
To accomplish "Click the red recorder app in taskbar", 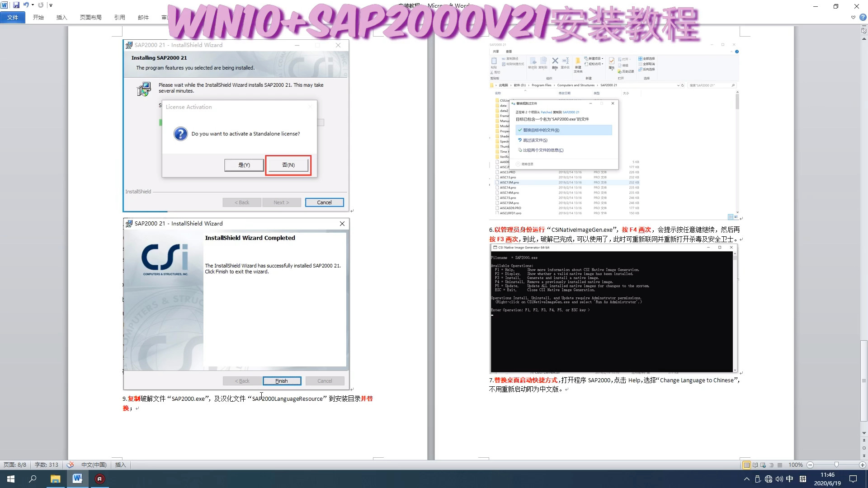I will (x=99, y=479).
